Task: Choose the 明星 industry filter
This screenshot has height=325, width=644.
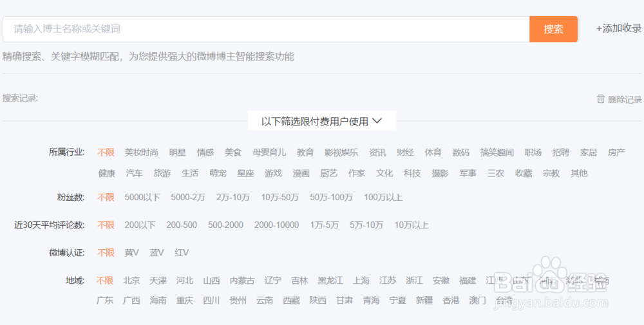Action: coord(178,153)
